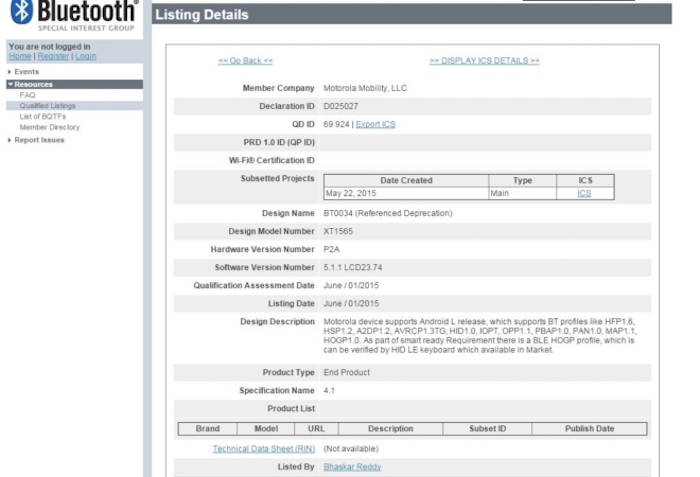700x477 pixels.
Task: Expand the Events menu section
Action: point(26,73)
